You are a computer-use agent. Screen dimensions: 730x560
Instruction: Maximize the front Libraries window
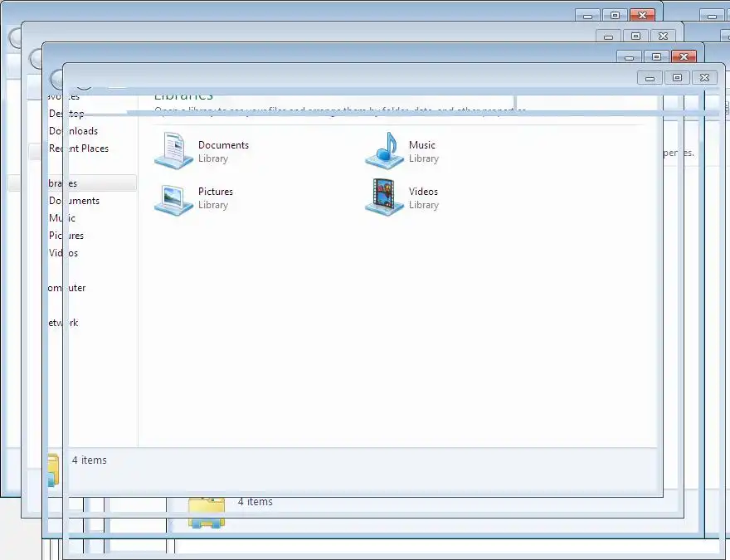pos(678,78)
